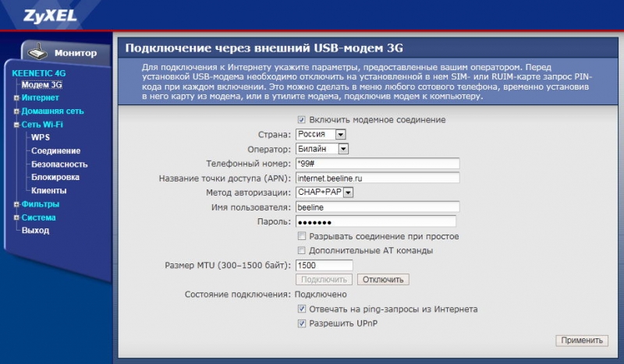Enable Дополнительные AT команды checkbox

tap(302, 251)
